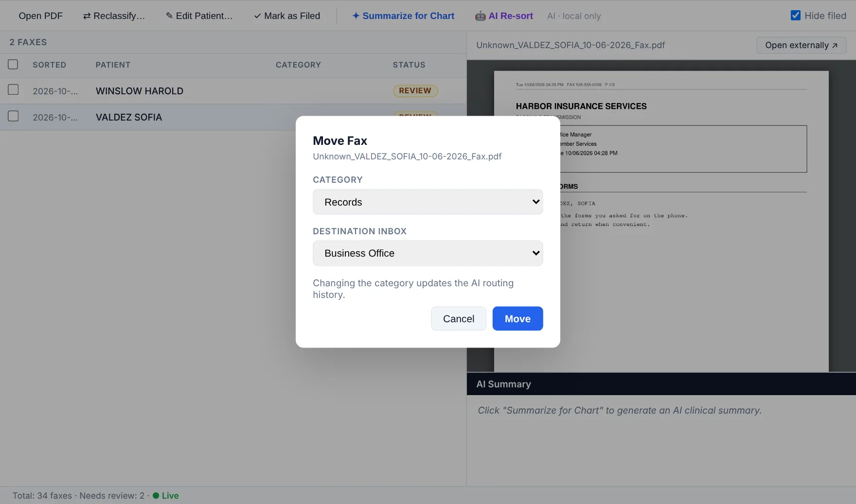Open Edit Patient… dialog

(199, 16)
